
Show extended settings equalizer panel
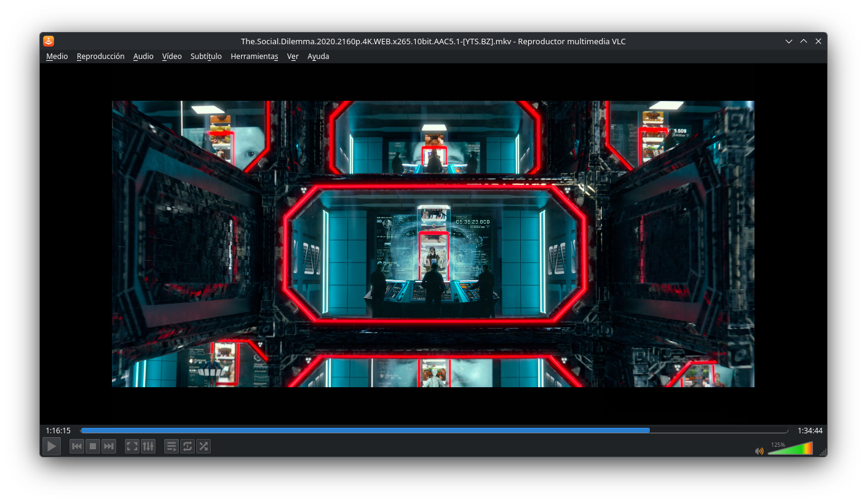[x=148, y=446]
